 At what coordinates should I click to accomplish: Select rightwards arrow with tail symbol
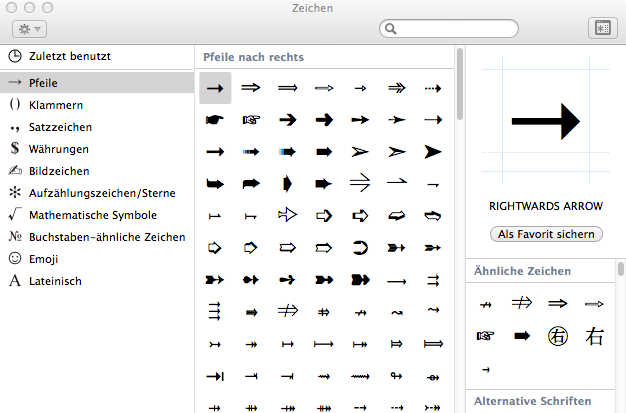pyautogui.click(x=215, y=344)
